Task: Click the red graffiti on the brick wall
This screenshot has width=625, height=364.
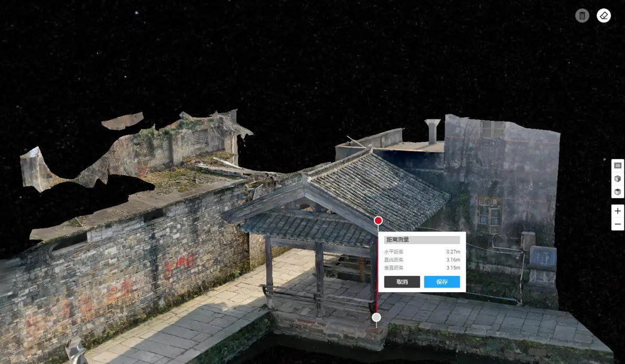Action: [179, 263]
